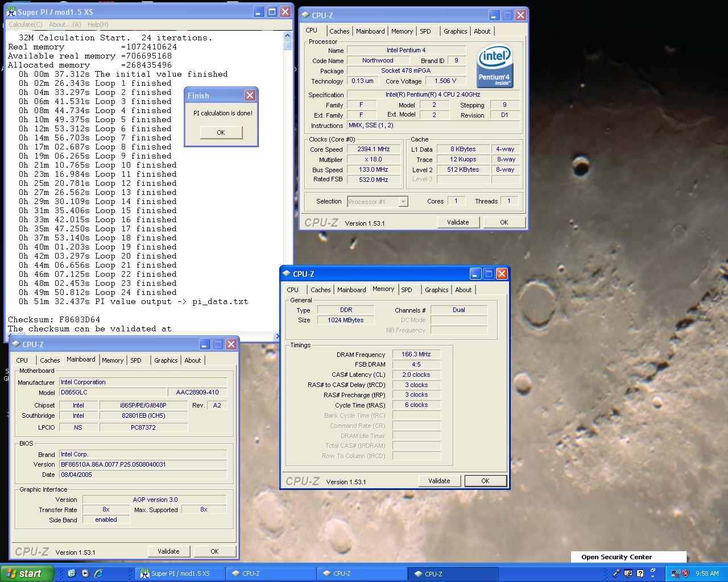
Task: Open the Internet Explorer quick launch icon
Action: (x=98, y=573)
